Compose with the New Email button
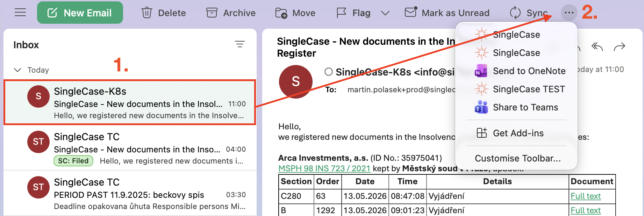Image resolution: width=644 pixels, height=216 pixels. (80, 13)
